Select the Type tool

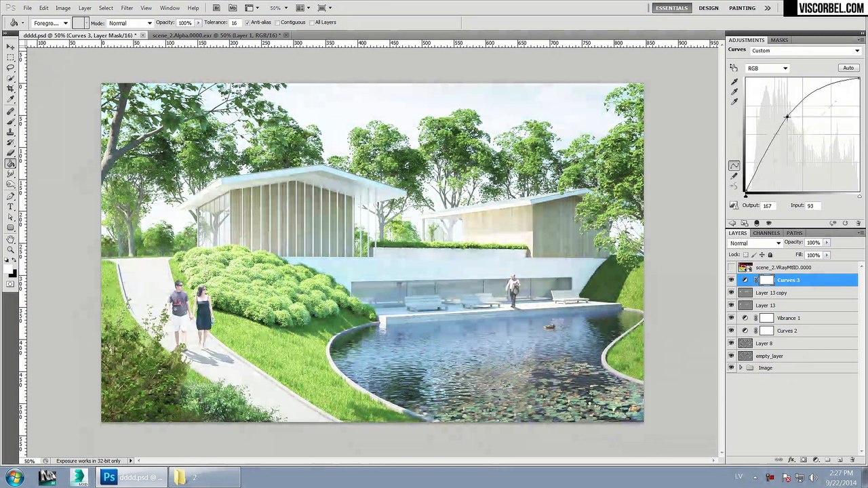11,207
